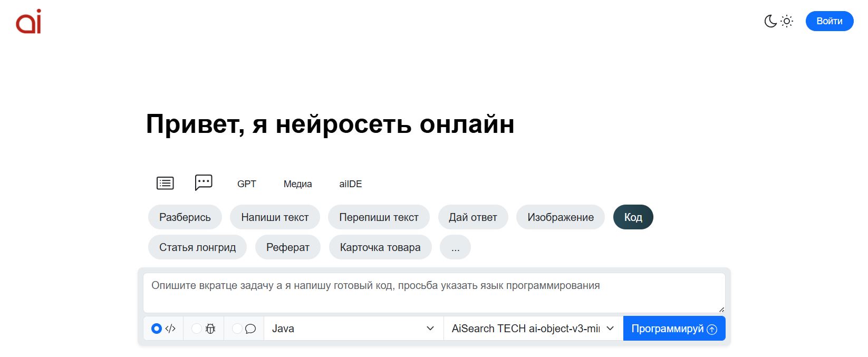Open the chat bubble icon tab
Viewport: 868px width, 357px height.
click(204, 182)
